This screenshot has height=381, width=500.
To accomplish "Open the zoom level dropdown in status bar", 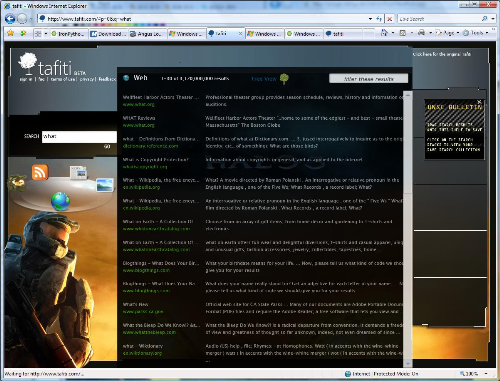I will [x=486, y=374].
